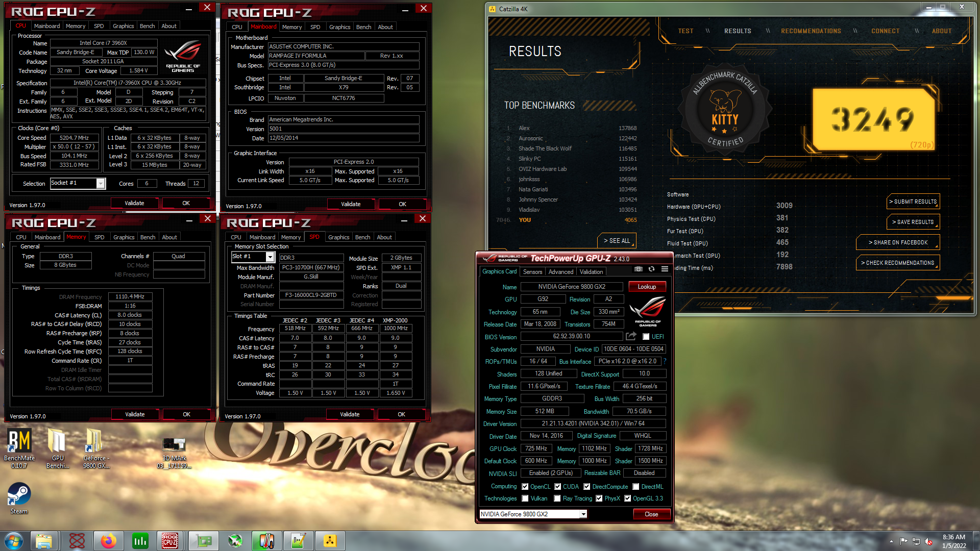This screenshot has width=980, height=551.
Task: Open the Validation tab in GPU-Z
Action: [x=591, y=272]
